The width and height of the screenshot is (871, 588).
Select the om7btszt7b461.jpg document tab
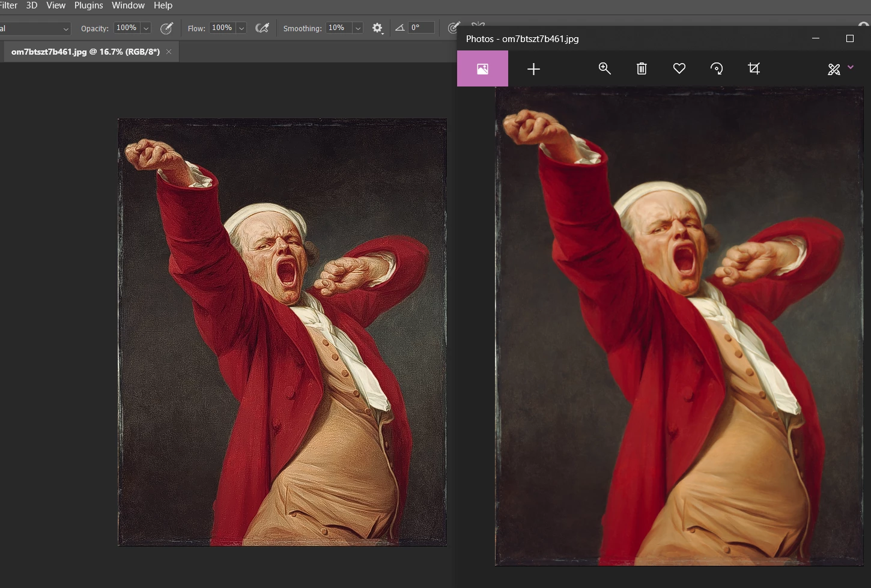(85, 52)
